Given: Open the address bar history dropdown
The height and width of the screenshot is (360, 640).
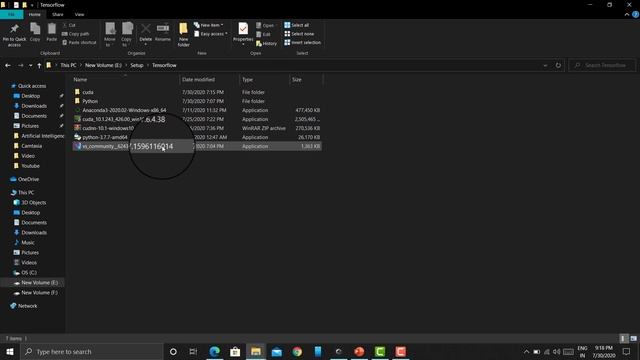Looking at the screenshot, I should tap(545, 65).
